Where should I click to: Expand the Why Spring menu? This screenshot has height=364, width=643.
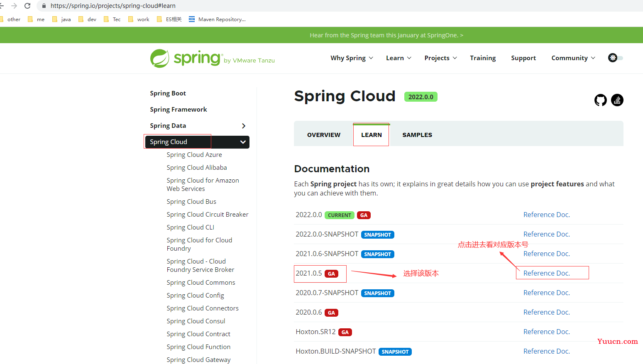[x=352, y=58]
